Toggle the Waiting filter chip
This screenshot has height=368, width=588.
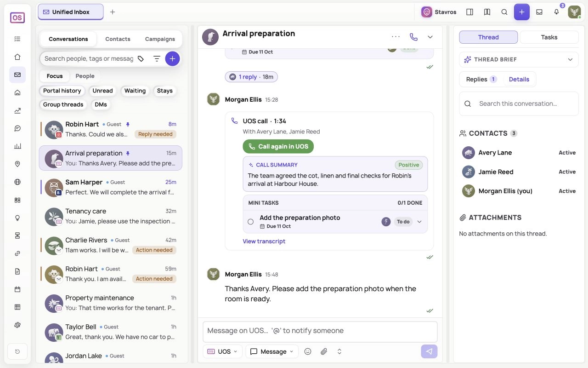[x=135, y=91]
